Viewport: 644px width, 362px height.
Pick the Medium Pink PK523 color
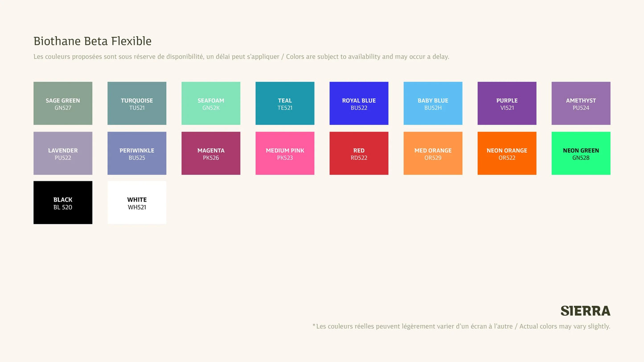tap(285, 153)
